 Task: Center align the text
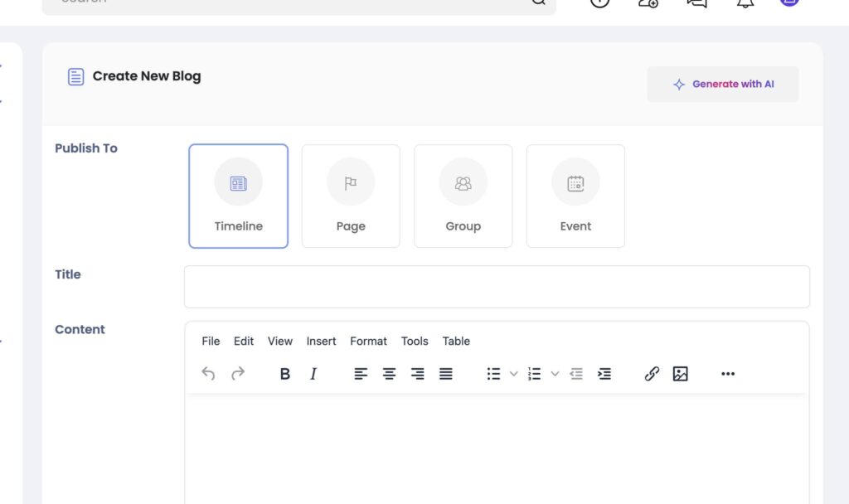389,374
